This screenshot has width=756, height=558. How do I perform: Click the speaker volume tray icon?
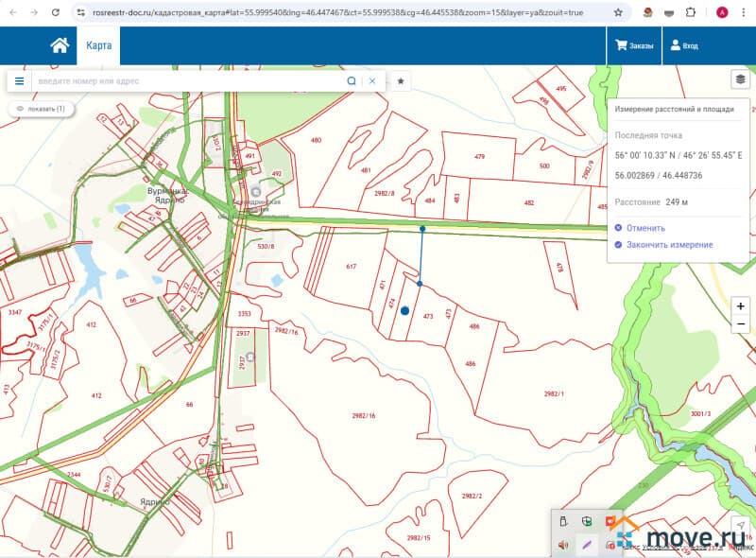coord(563,544)
